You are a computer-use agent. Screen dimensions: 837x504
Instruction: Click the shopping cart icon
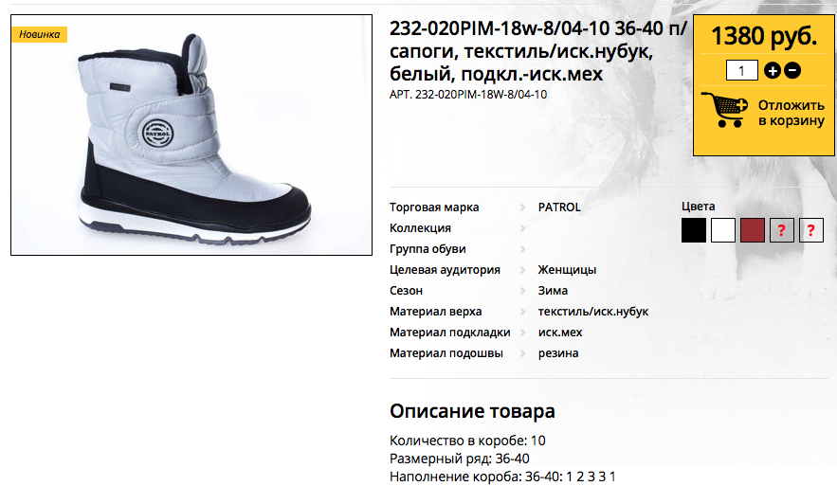click(724, 110)
